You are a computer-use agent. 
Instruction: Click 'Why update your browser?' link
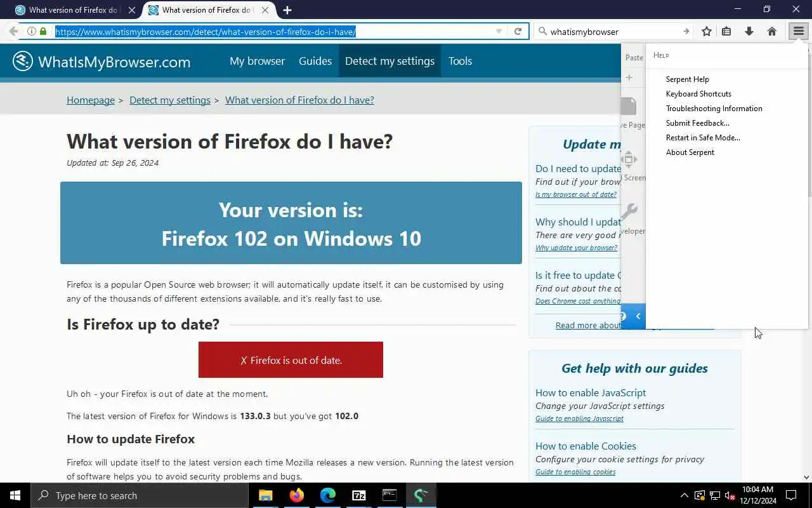coord(576,248)
